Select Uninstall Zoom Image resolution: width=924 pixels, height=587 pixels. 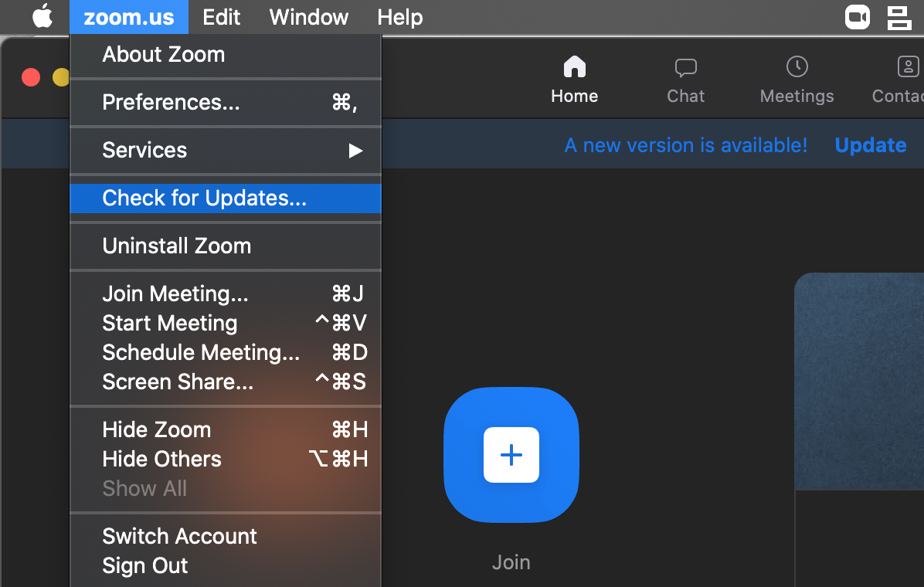(226, 246)
